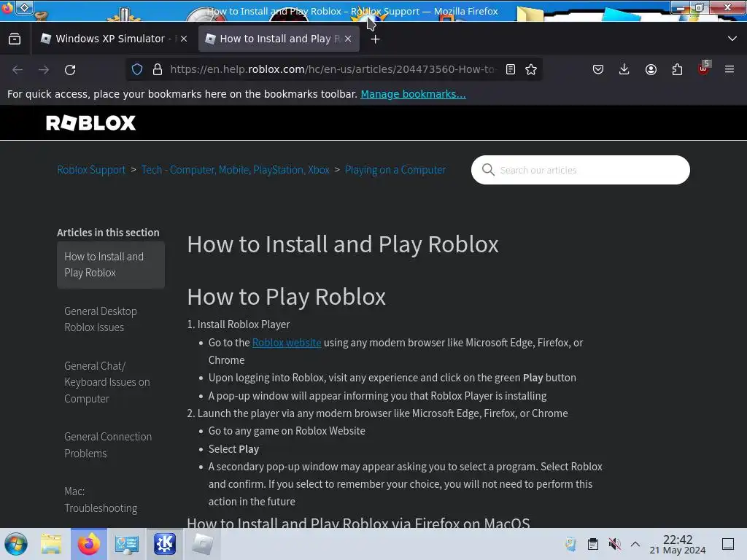Open clock showing 22:42
The height and width of the screenshot is (560, 747).
(x=678, y=544)
